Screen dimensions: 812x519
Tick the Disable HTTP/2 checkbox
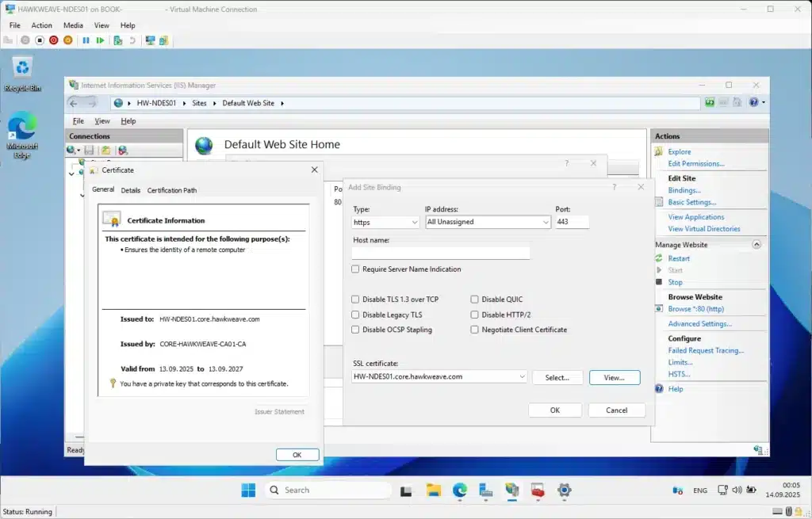click(x=475, y=315)
